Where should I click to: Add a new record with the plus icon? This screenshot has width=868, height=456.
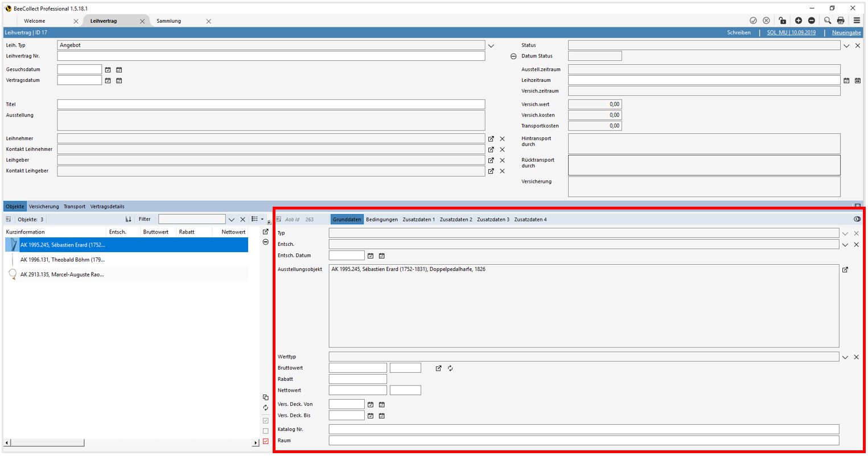pyautogui.click(x=798, y=20)
